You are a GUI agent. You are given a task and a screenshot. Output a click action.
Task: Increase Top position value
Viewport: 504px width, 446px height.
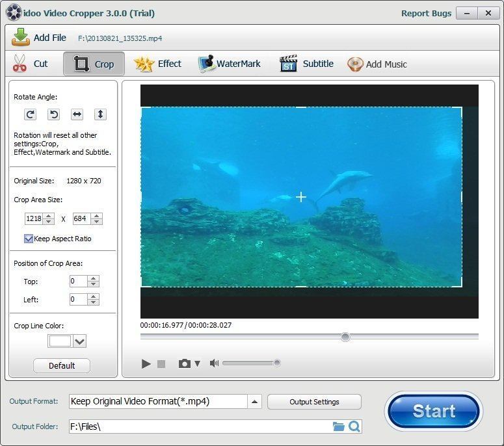(93, 279)
